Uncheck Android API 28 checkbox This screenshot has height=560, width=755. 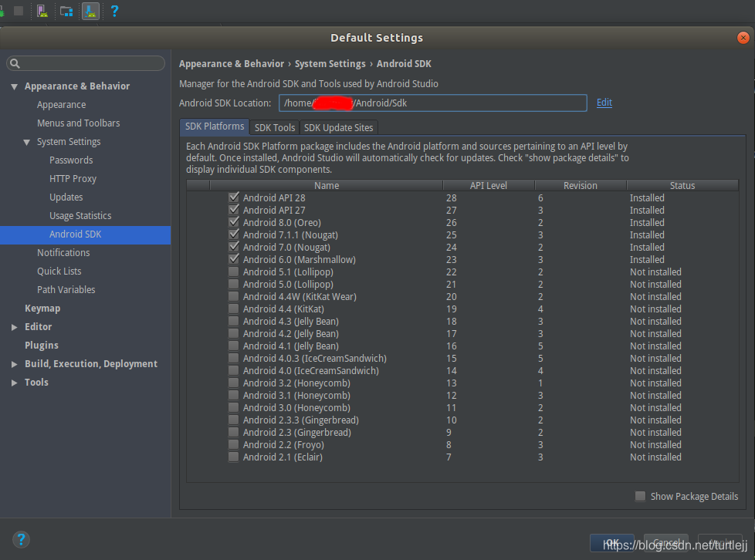pyautogui.click(x=234, y=197)
